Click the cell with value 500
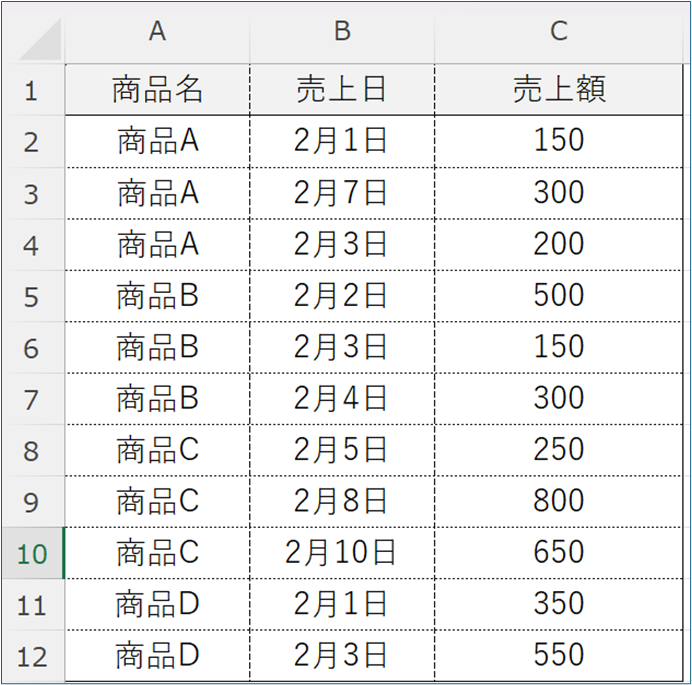Viewport: 692px width, 685px height. (x=558, y=295)
